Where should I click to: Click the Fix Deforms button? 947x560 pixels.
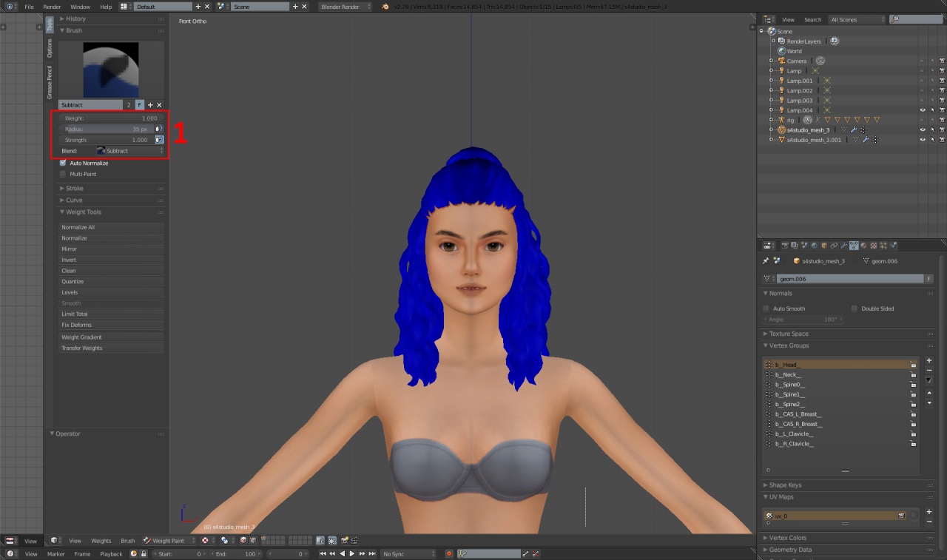tap(111, 325)
